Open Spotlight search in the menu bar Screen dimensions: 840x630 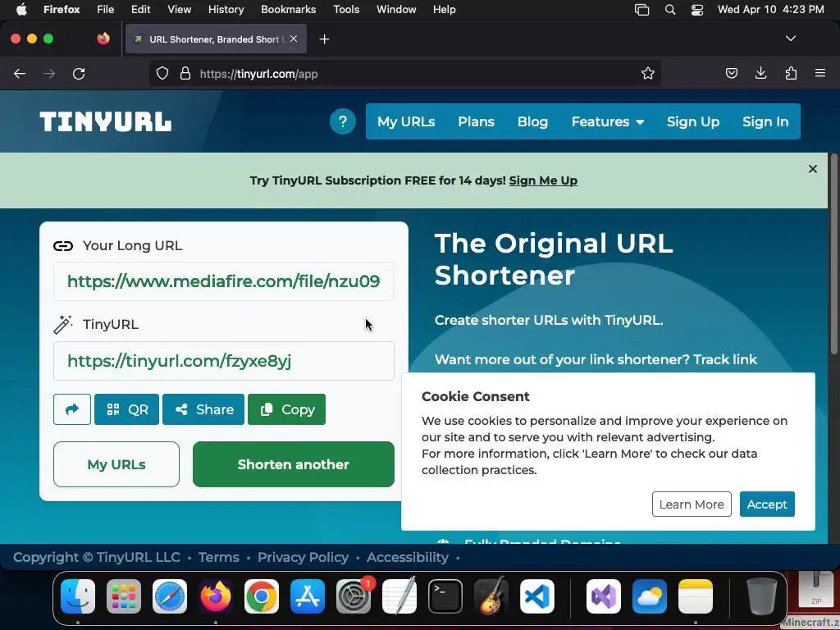coord(669,10)
